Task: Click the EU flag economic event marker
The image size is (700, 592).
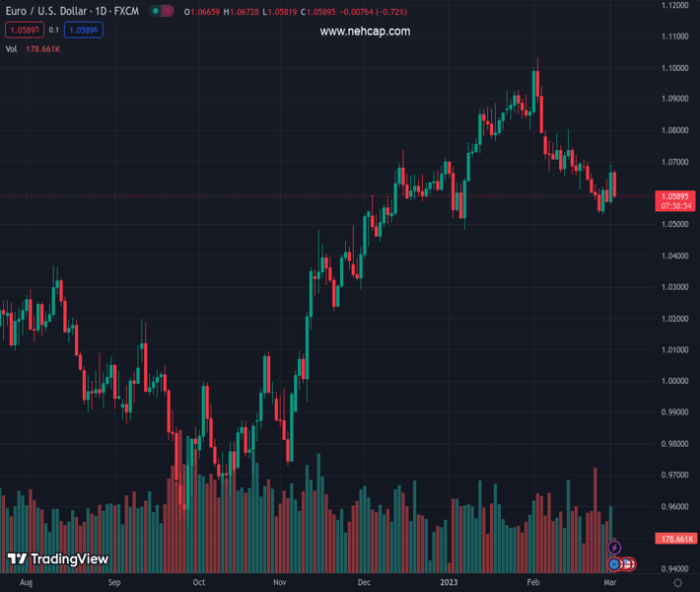Action: click(614, 564)
